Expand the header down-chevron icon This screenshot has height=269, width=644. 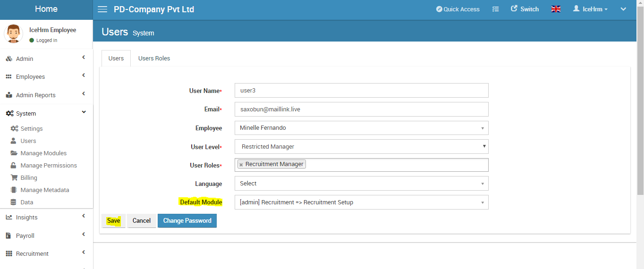point(623,9)
